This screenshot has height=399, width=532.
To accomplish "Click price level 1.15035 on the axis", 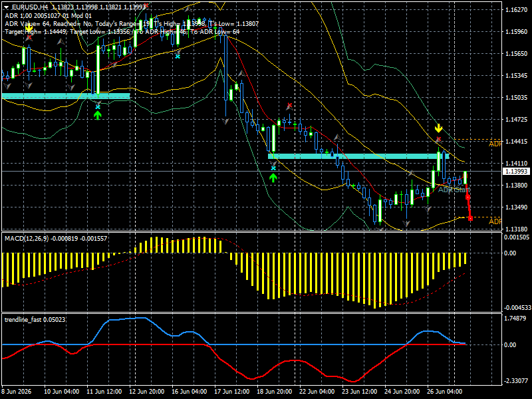I will click(x=517, y=97).
